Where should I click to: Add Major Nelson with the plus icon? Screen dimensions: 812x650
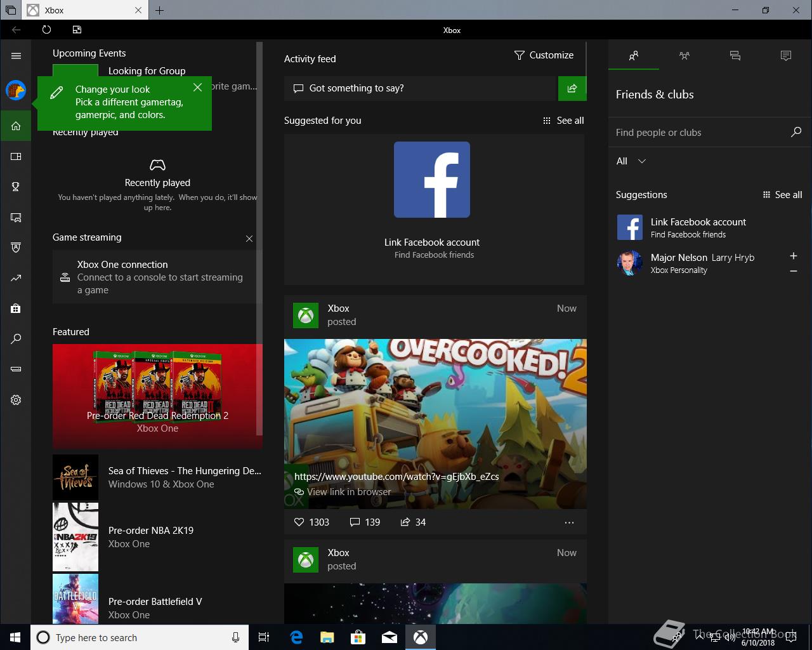pos(793,256)
